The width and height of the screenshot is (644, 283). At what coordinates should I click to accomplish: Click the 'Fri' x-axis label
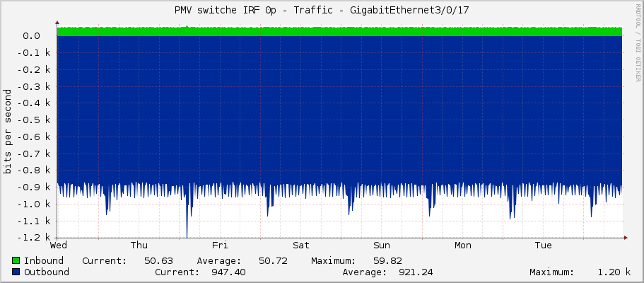(220, 246)
